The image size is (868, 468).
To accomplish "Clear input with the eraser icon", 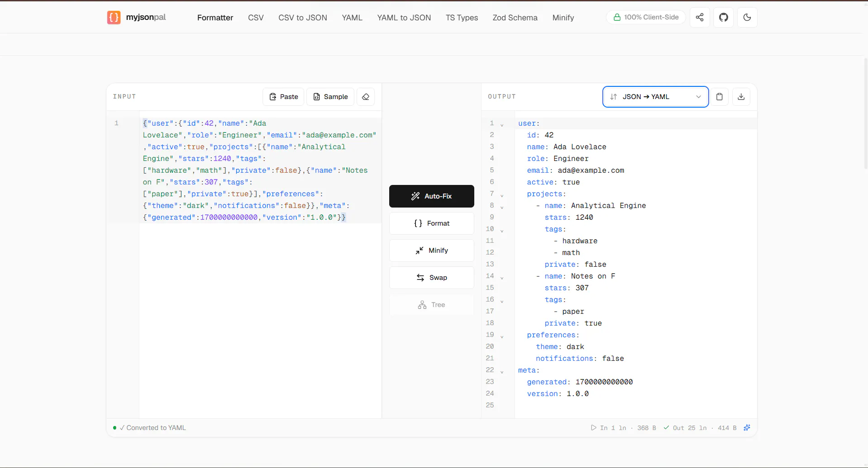I will click(366, 97).
